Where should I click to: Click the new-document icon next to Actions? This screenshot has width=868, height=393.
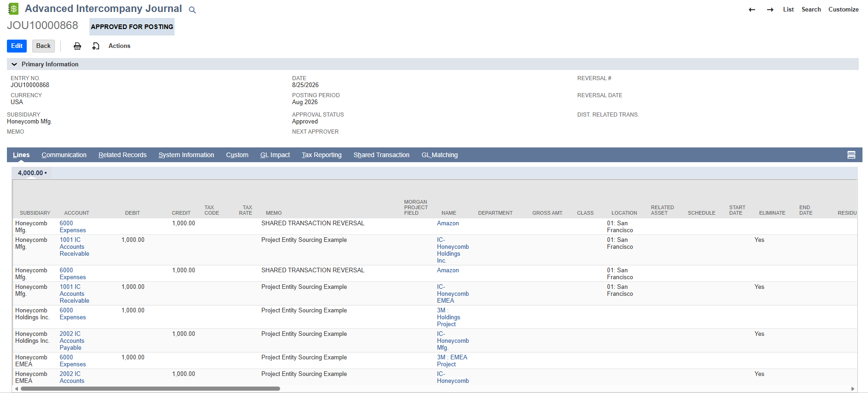[x=96, y=46]
